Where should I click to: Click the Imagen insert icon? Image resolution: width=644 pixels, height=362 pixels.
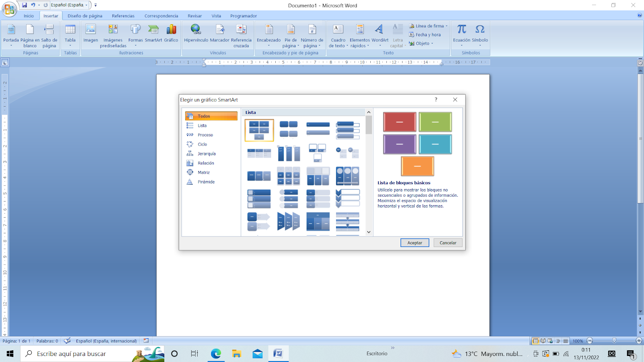(x=91, y=30)
